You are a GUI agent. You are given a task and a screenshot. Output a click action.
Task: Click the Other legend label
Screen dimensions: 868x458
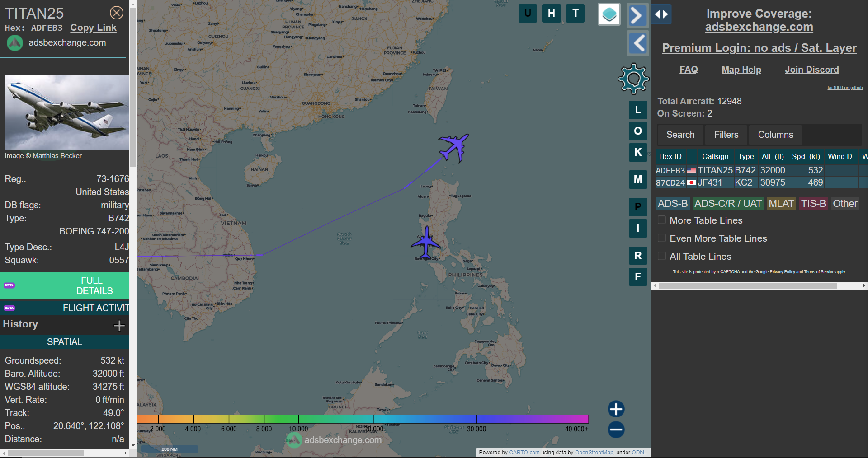coord(845,204)
